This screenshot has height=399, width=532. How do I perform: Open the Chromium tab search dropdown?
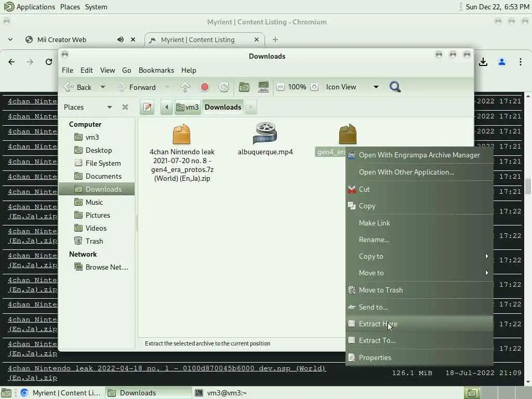coord(10,39)
